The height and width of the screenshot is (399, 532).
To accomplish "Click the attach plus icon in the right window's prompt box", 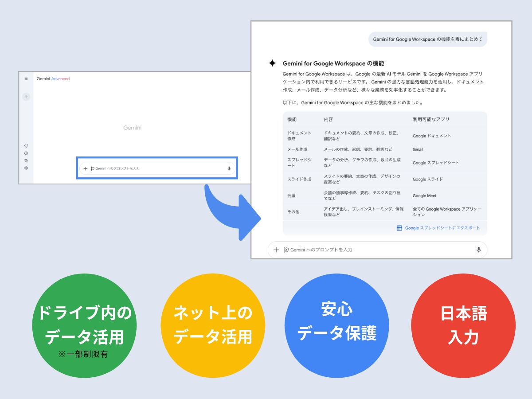I will pos(276,250).
